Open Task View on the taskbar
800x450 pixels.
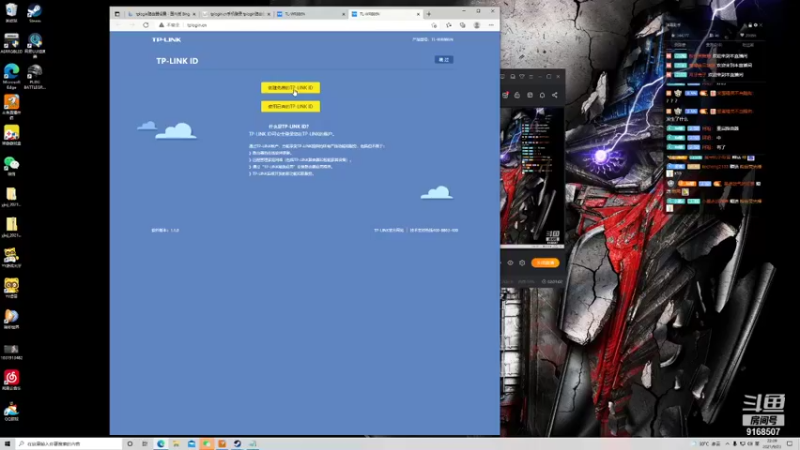point(145,444)
